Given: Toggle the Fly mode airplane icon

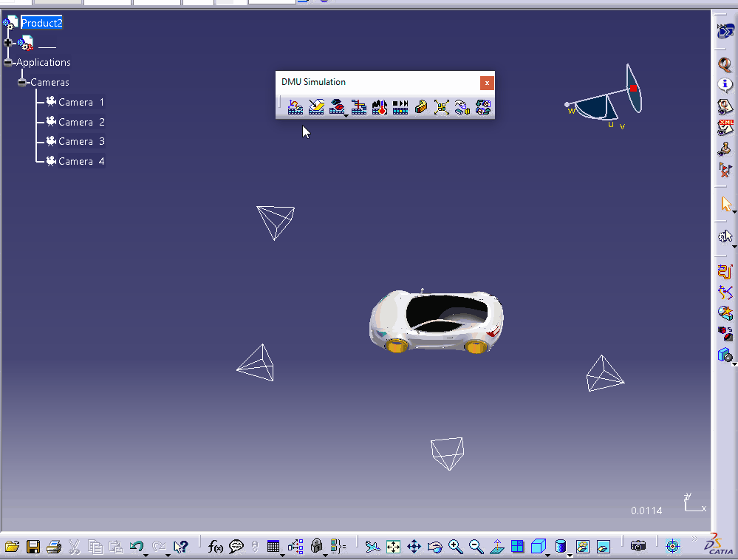Looking at the screenshot, I should pos(372,547).
